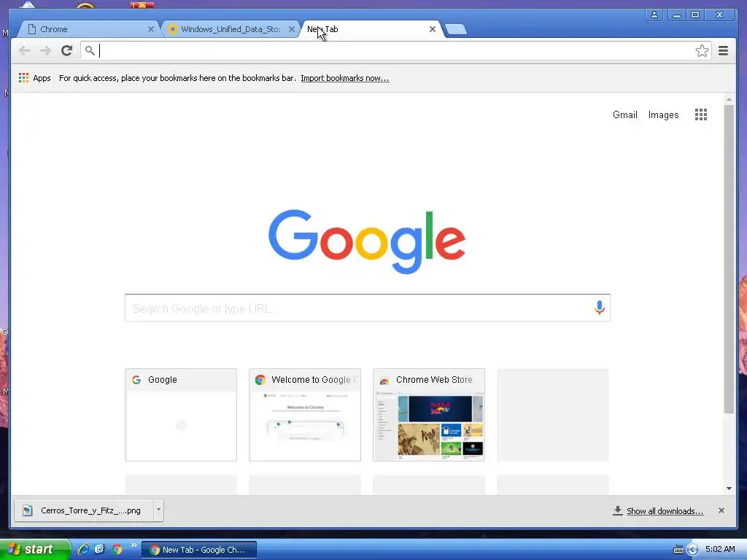Close the downloads bar
Viewport: 747px width, 560px height.
721,510
